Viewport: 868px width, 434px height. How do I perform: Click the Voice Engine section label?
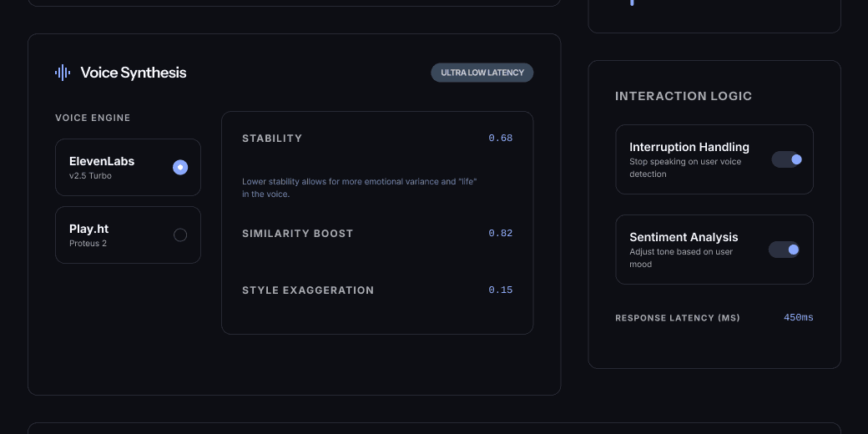(93, 118)
